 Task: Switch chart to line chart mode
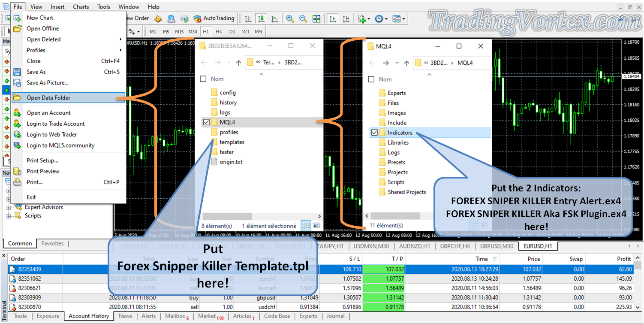274,18
